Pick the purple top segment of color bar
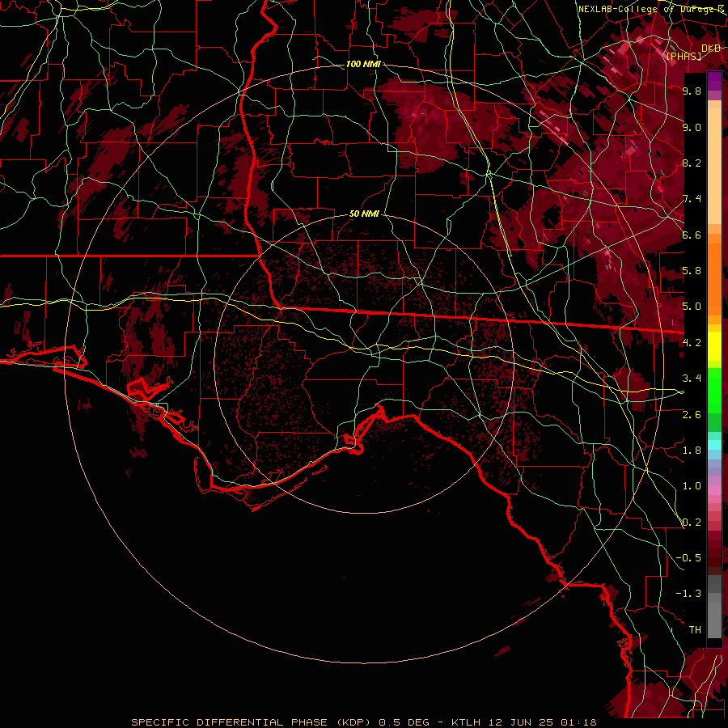728x728 pixels. 714,81
